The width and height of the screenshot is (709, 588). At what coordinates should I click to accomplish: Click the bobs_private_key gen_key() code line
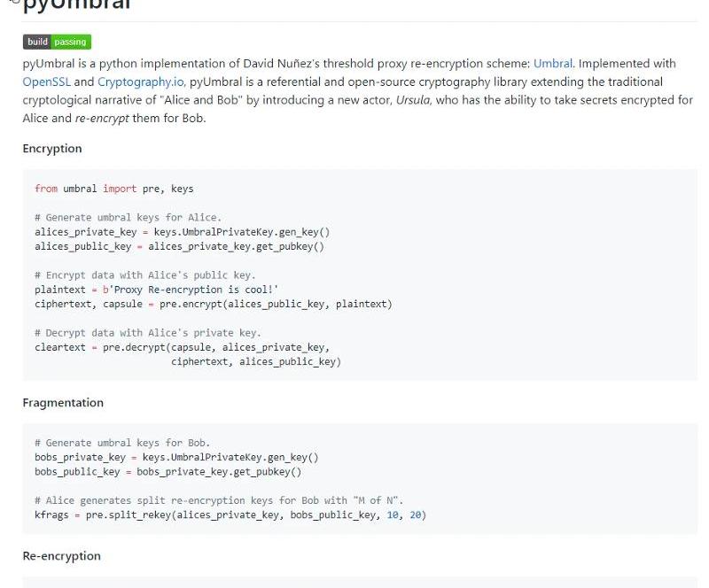click(176, 458)
